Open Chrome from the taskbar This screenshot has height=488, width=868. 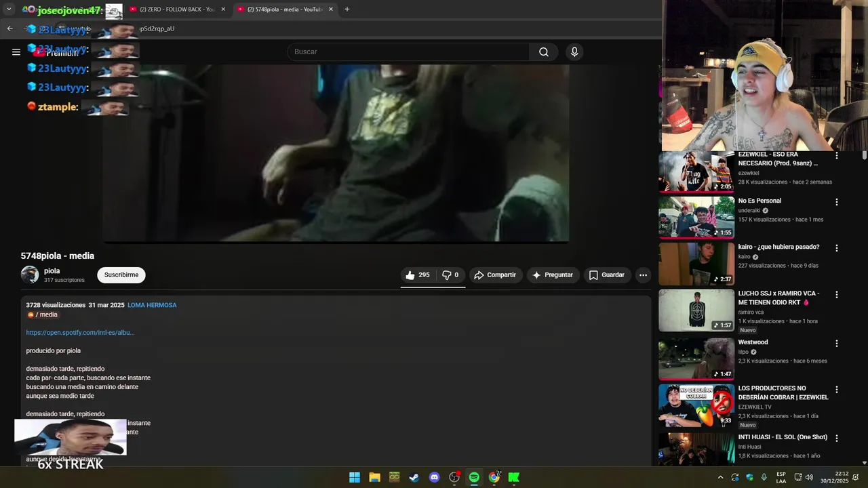click(494, 477)
